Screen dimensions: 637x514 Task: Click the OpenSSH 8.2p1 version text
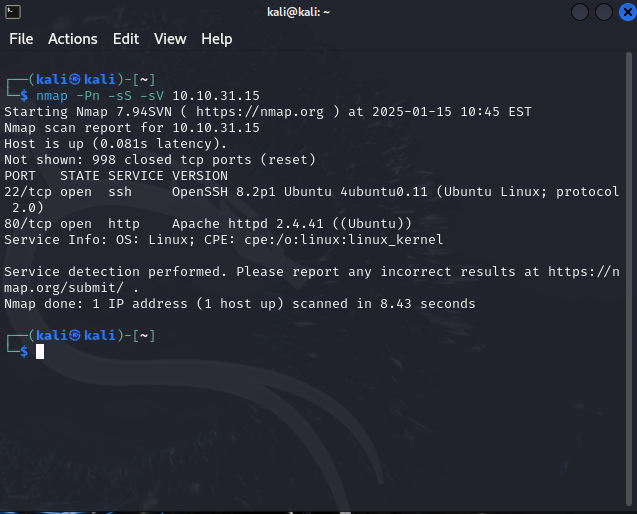click(224, 192)
